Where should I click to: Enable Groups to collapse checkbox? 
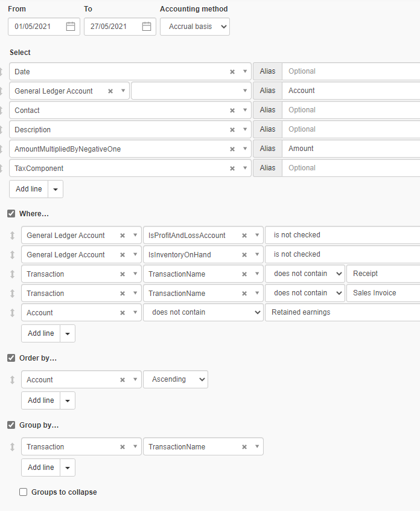pos(23,492)
